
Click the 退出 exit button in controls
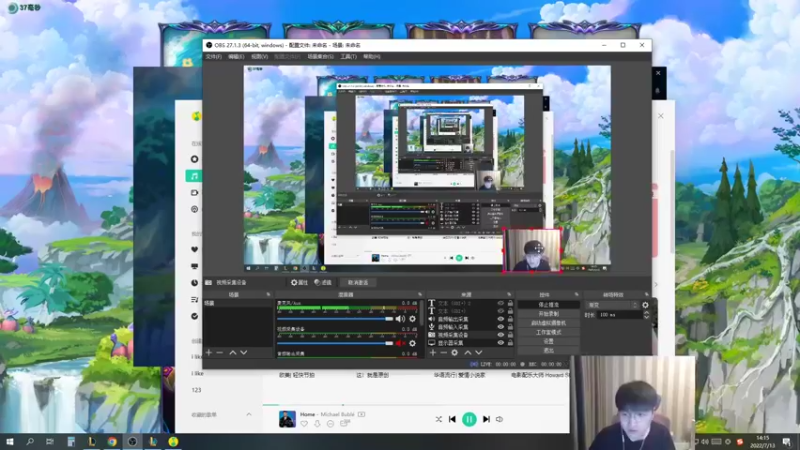coord(548,351)
